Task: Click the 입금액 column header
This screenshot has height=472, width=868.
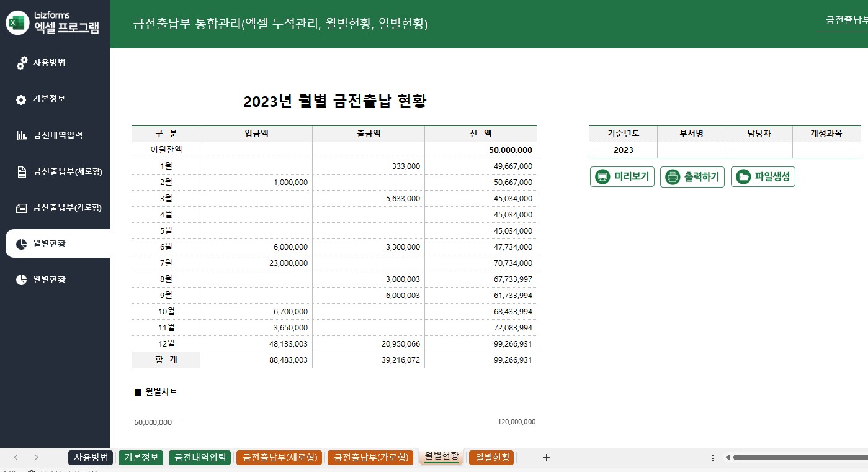Action: tap(256, 134)
